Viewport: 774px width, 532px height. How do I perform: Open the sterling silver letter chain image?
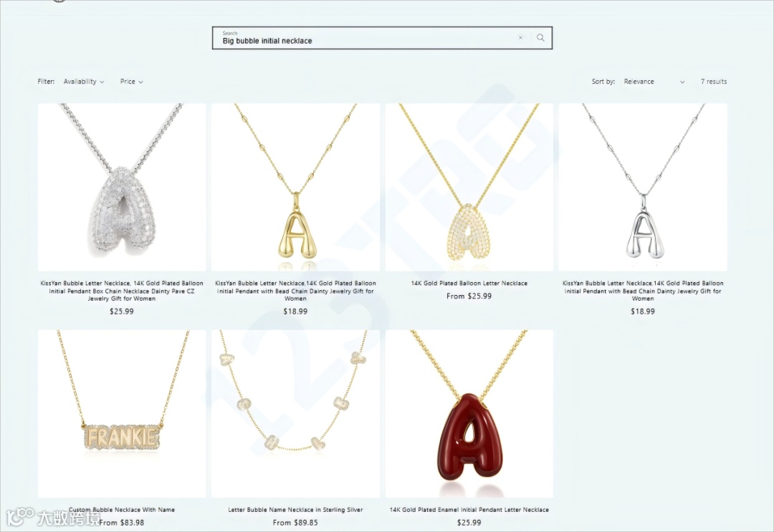[296, 414]
